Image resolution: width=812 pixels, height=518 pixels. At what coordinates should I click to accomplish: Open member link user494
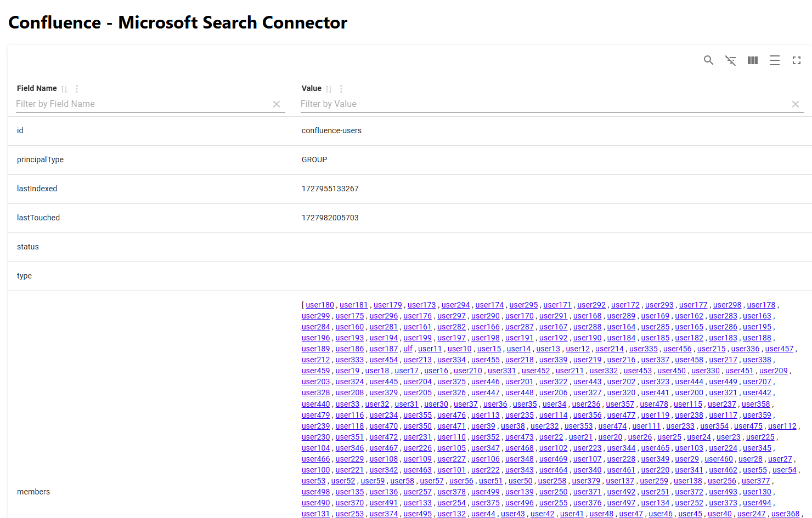[x=757, y=503]
